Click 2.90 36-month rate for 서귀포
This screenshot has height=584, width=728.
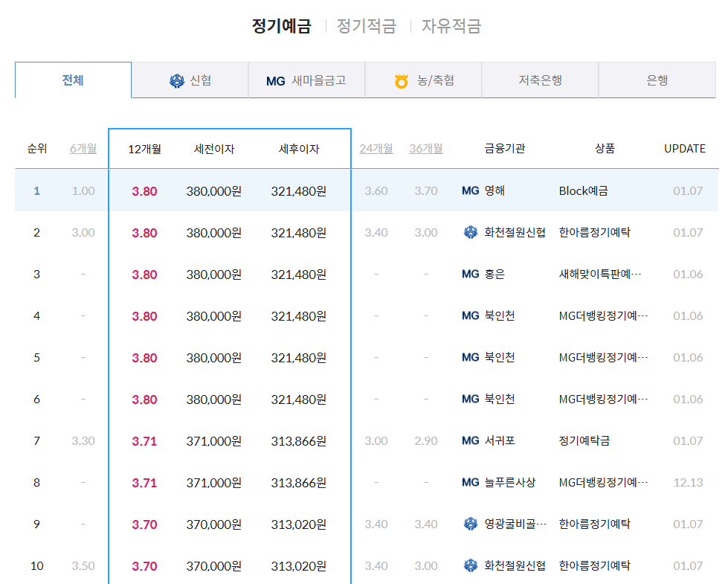click(x=426, y=441)
